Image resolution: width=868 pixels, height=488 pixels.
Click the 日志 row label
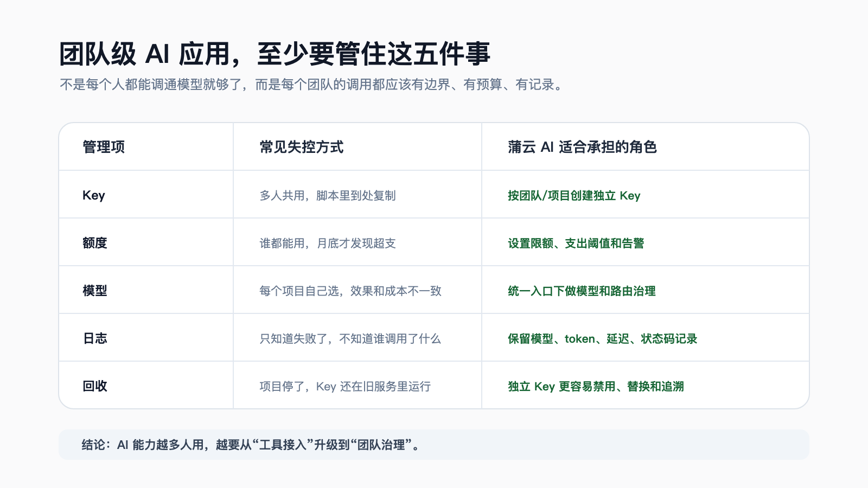point(95,338)
